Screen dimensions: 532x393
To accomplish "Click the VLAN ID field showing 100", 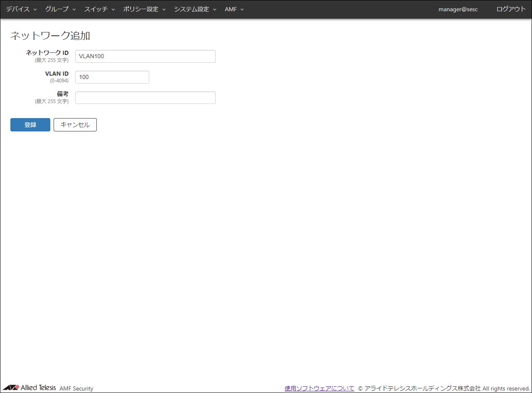I will (112, 77).
